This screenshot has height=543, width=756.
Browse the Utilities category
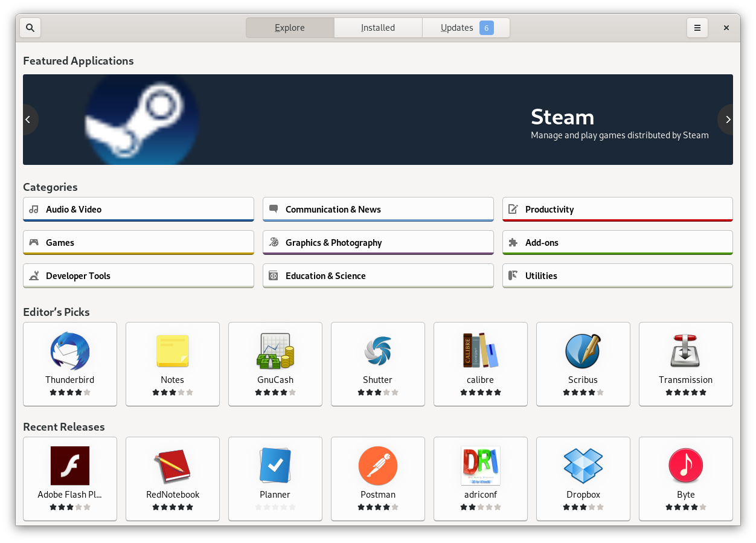point(618,276)
